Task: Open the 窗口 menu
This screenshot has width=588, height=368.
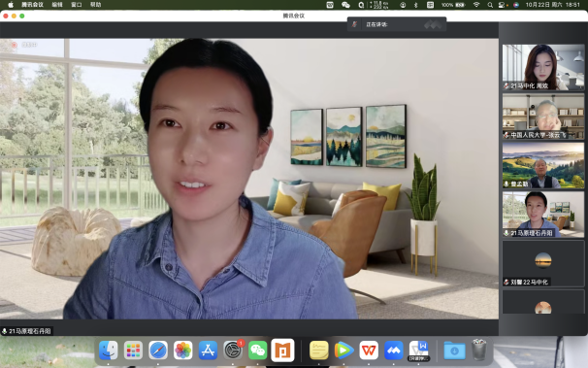Action: [x=77, y=5]
